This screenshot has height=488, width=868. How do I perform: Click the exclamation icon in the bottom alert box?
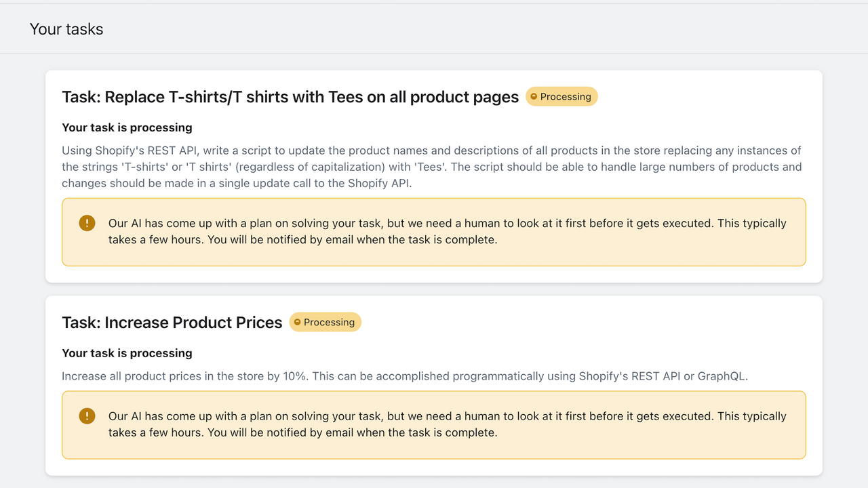point(87,415)
